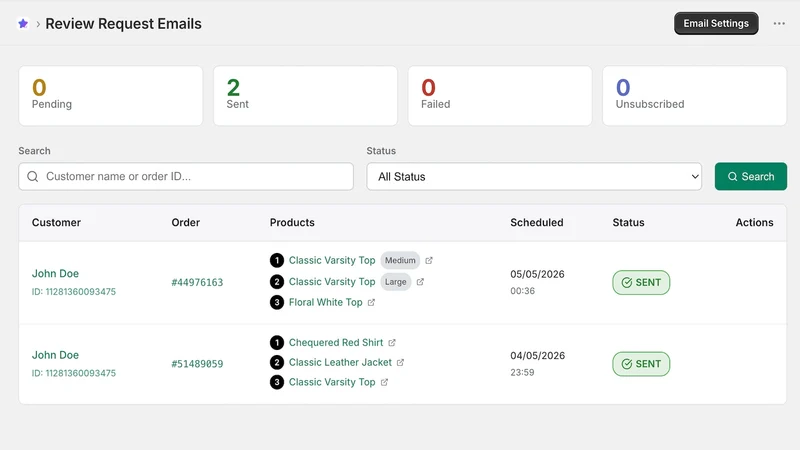Click the Status column header in the table
Image resolution: width=800 pixels, height=450 pixels.
point(629,222)
